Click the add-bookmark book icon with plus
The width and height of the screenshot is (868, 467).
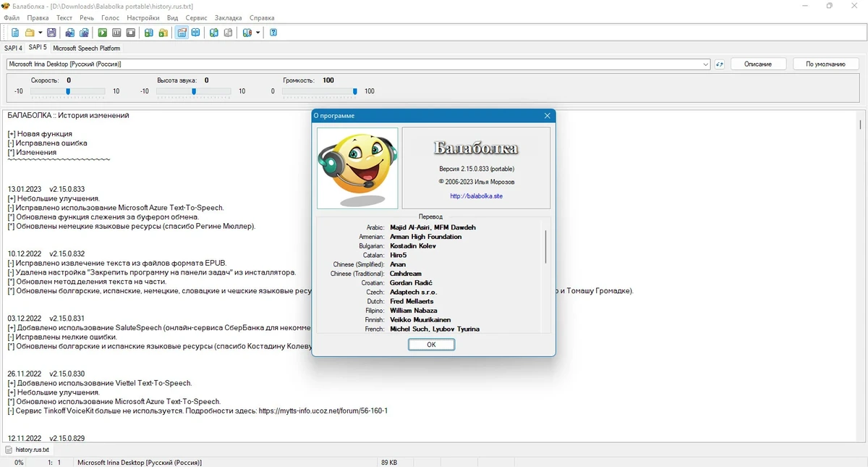pyautogui.click(x=214, y=33)
